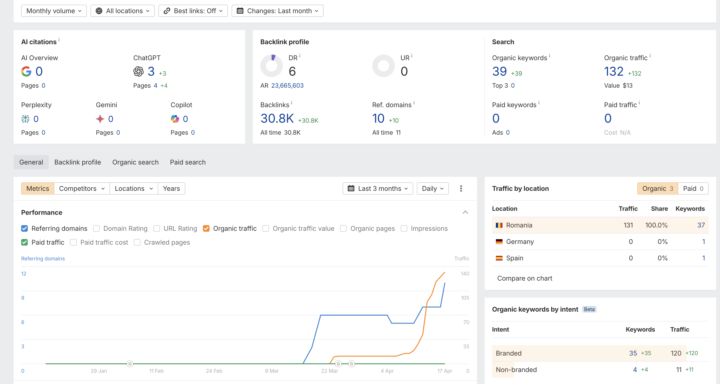The image size is (720, 384).
Task: Click the info icon beside Paid traffic heading
Action: point(640,103)
